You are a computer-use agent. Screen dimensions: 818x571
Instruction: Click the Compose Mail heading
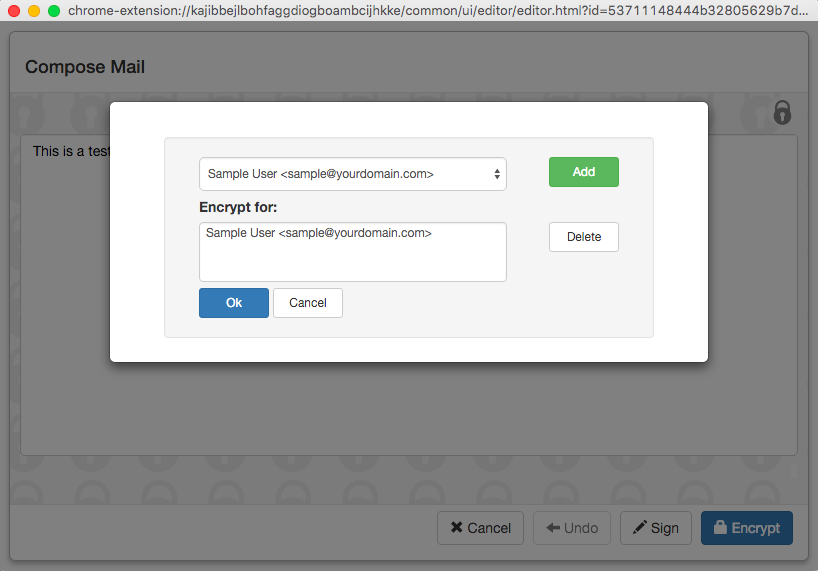coord(85,67)
